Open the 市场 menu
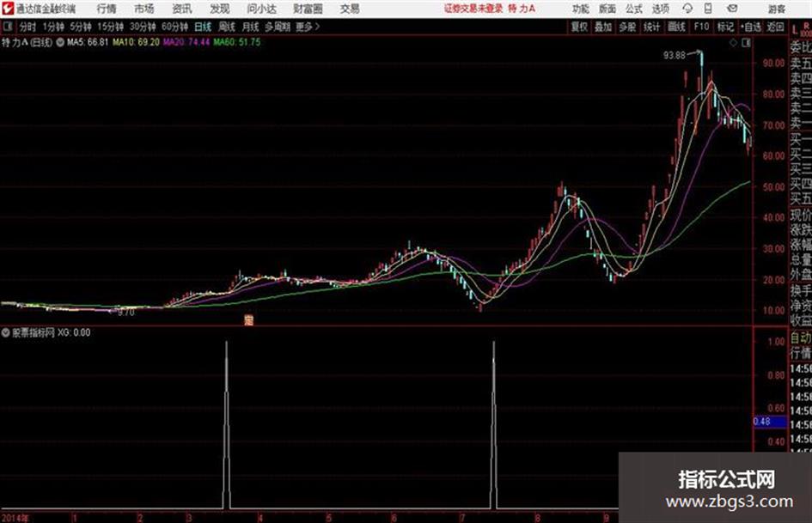Screen dimensions: 812x523 [x=144, y=9]
